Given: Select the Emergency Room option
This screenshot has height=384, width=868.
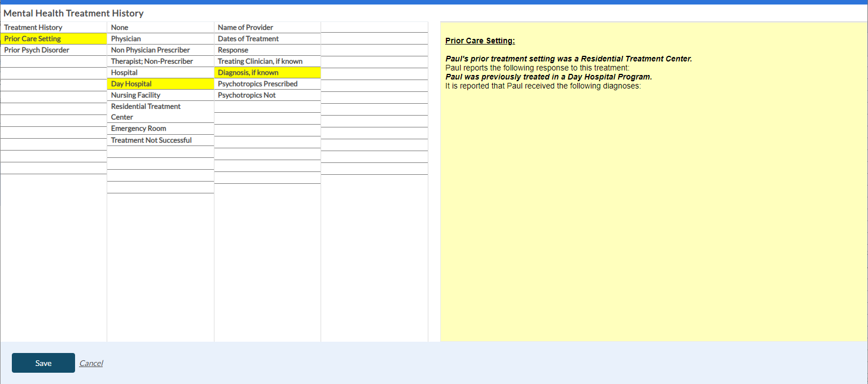Looking at the screenshot, I should (x=138, y=129).
